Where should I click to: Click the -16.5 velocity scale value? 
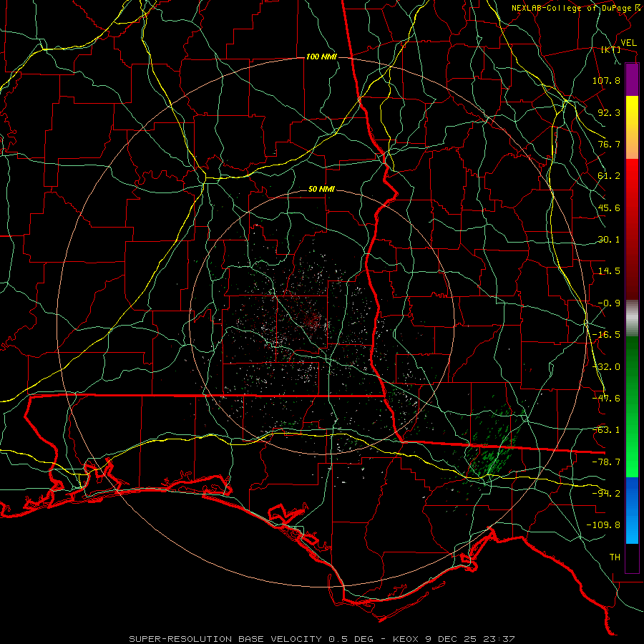606,335
